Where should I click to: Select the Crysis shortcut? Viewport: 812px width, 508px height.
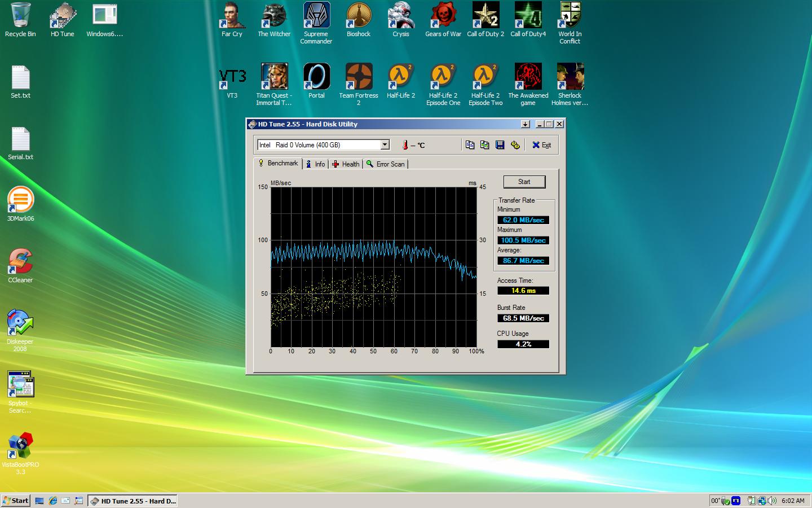click(x=401, y=20)
